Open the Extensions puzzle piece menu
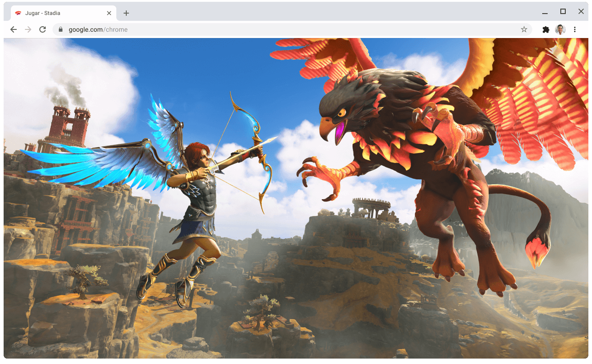 (546, 29)
